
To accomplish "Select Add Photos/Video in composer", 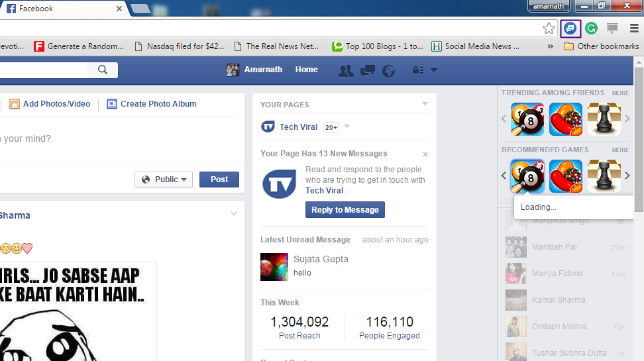I will coord(50,104).
